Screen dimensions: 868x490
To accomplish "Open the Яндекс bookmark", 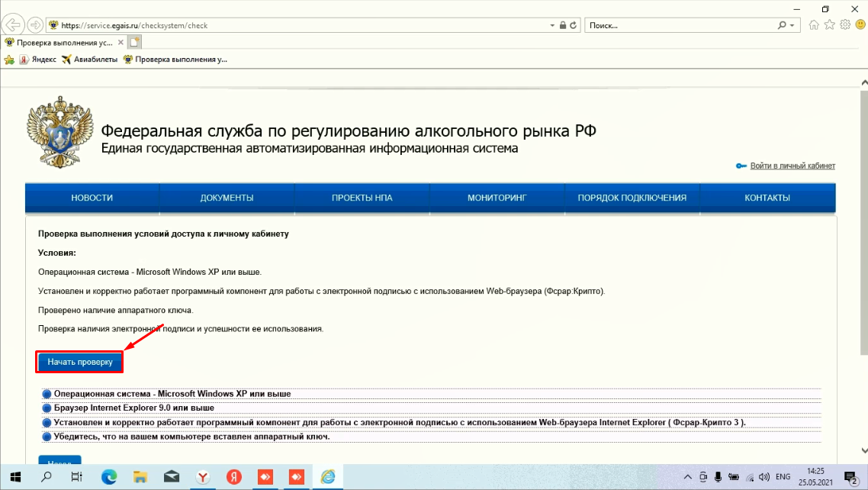I will click(37, 60).
